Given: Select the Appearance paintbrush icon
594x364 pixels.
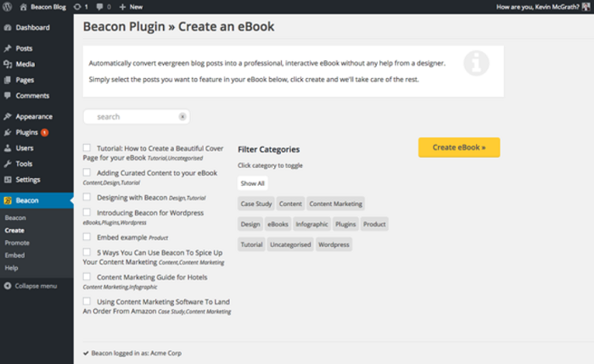Looking at the screenshot, I should coord(8,117).
